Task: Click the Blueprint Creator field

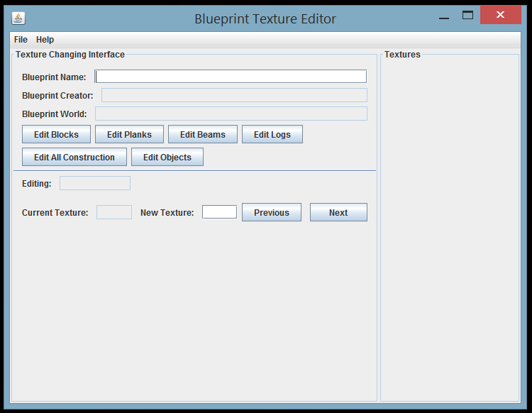Action: click(x=234, y=95)
